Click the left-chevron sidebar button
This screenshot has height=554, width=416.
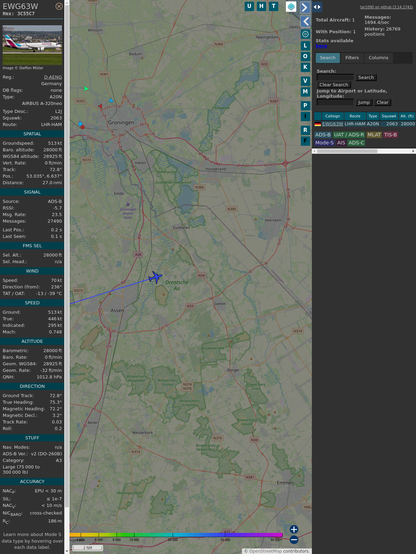tap(305, 22)
